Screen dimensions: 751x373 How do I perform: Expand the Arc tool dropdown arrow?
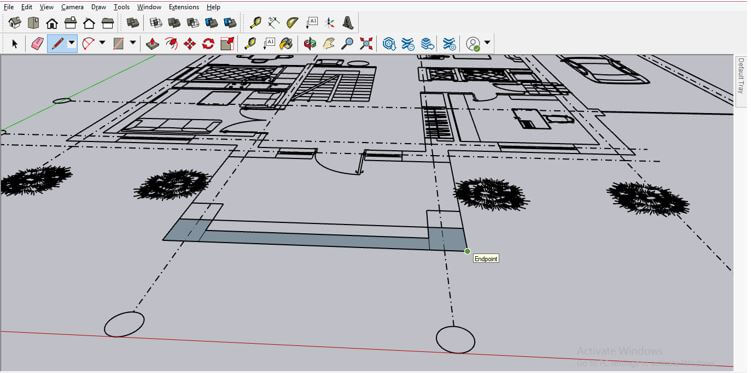pyautogui.click(x=102, y=43)
